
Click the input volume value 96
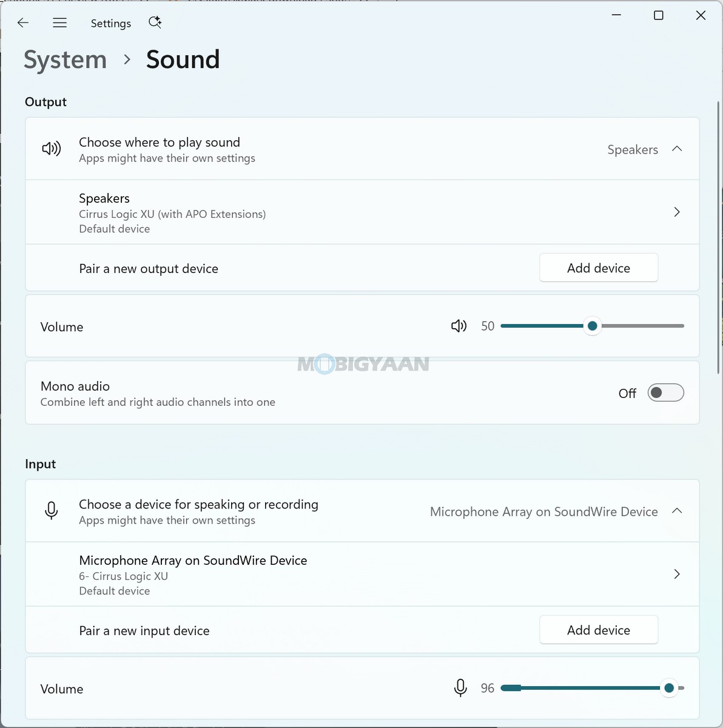(488, 688)
